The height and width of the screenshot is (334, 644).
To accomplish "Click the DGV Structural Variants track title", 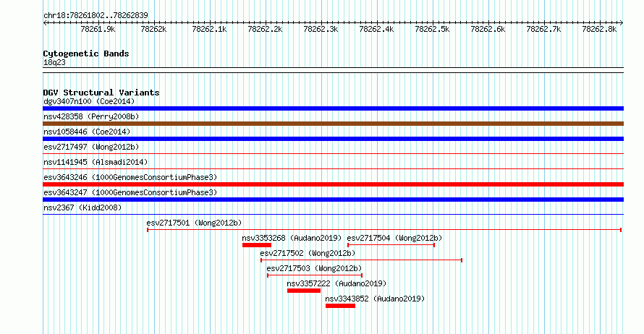I will click(101, 93).
